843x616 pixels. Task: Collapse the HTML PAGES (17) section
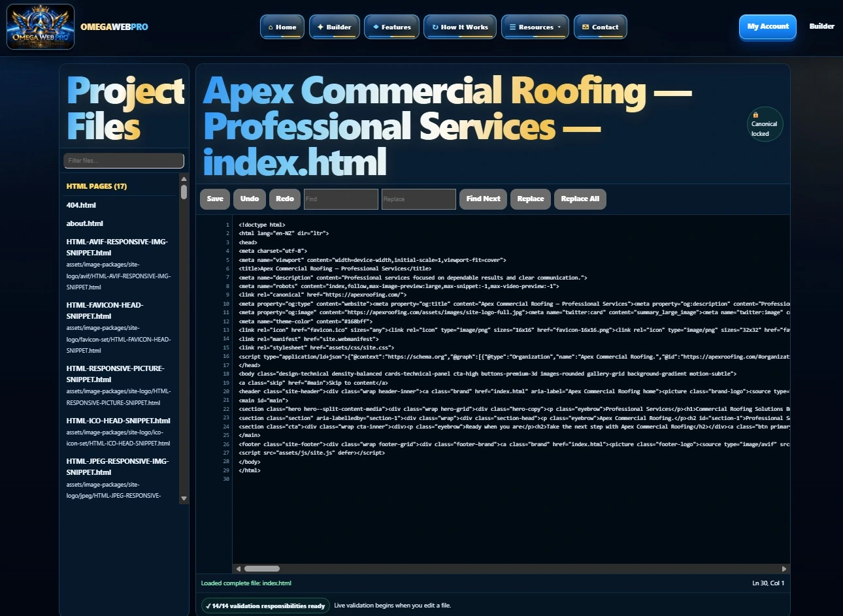[97, 186]
